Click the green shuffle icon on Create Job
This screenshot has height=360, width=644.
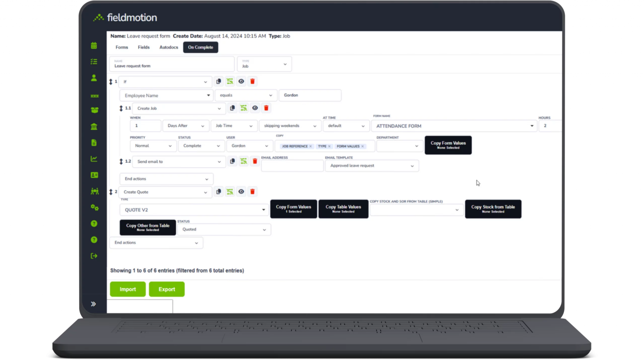click(244, 108)
